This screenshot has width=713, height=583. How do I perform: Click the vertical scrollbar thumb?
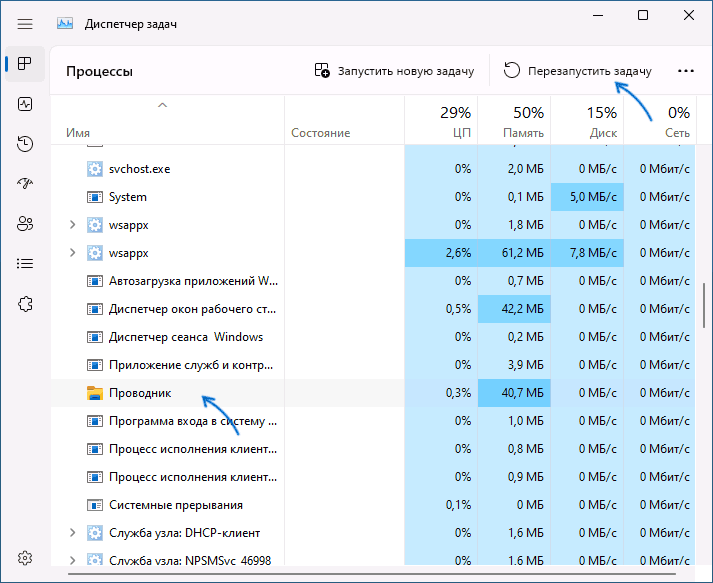pos(704,305)
